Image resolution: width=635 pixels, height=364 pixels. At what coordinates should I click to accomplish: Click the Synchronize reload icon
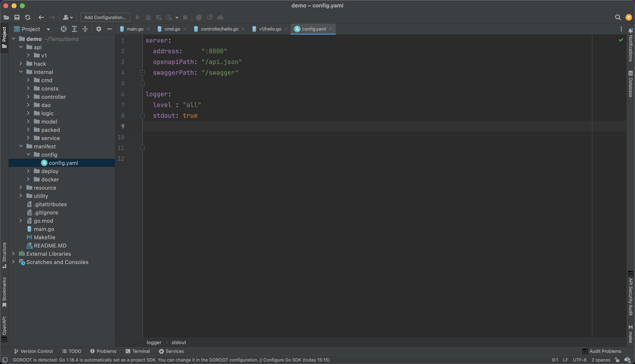[28, 18]
